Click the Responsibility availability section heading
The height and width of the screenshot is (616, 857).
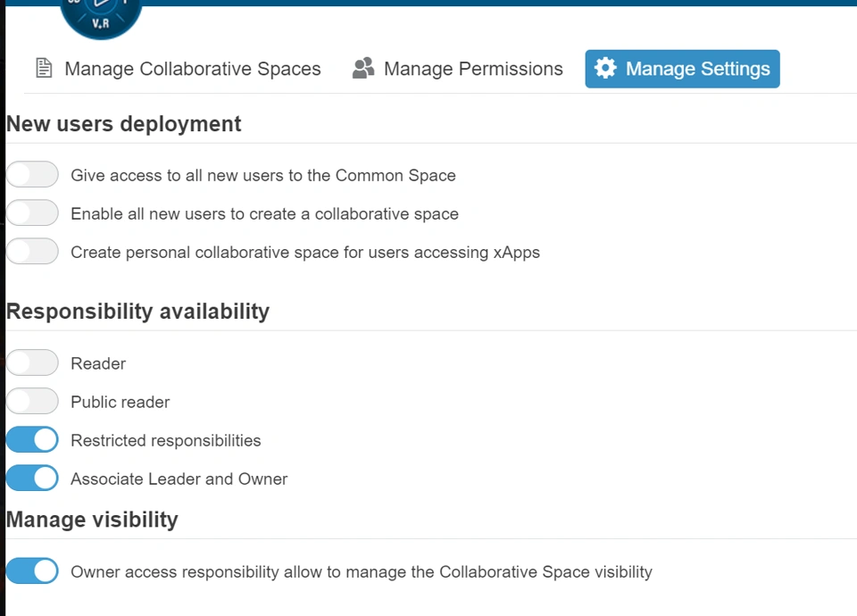coord(137,312)
